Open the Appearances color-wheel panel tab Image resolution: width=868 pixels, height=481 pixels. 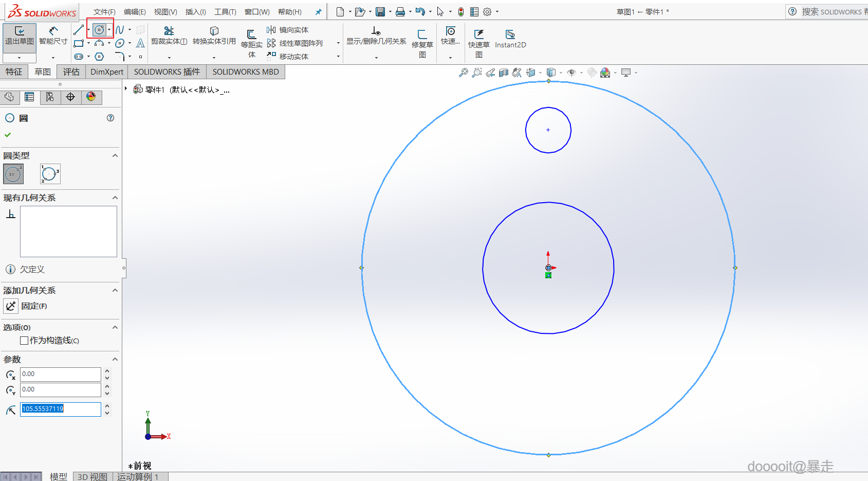click(x=91, y=97)
